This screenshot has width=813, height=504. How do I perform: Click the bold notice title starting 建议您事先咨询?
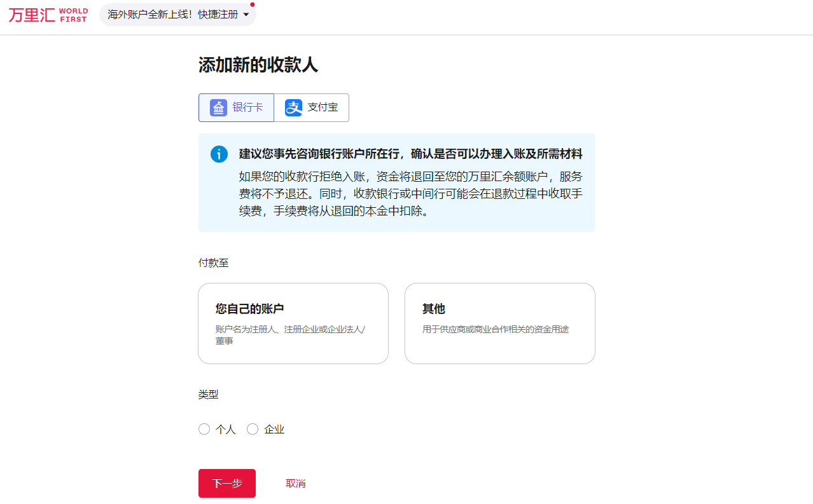point(410,154)
